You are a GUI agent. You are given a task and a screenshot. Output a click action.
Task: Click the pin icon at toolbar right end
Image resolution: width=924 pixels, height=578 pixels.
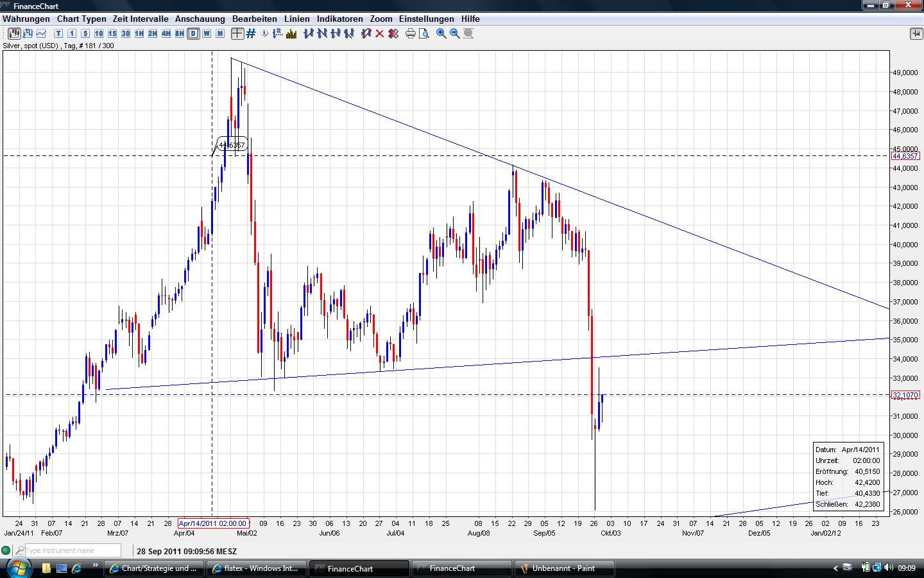(x=916, y=33)
